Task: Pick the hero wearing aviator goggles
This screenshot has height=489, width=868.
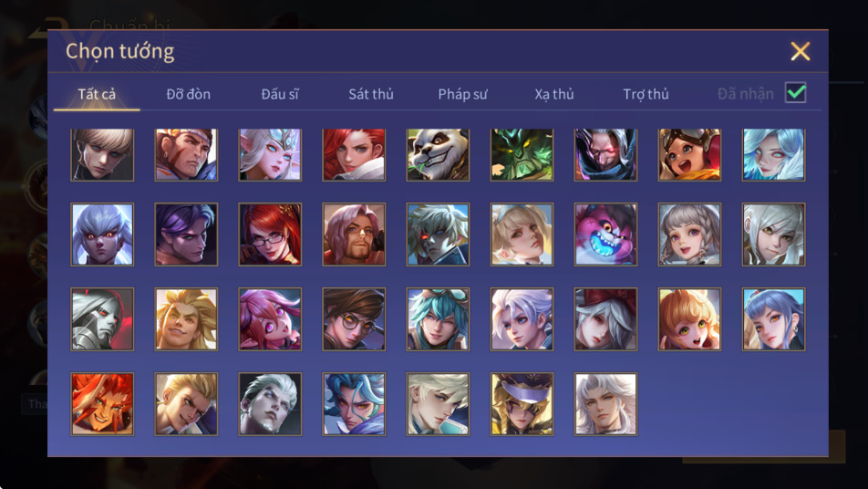Action: click(x=689, y=155)
